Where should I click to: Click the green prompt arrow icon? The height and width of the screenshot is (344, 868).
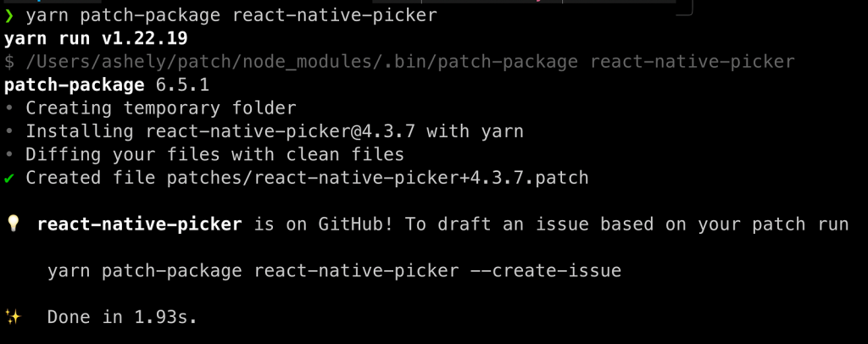pyautogui.click(x=8, y=16)
